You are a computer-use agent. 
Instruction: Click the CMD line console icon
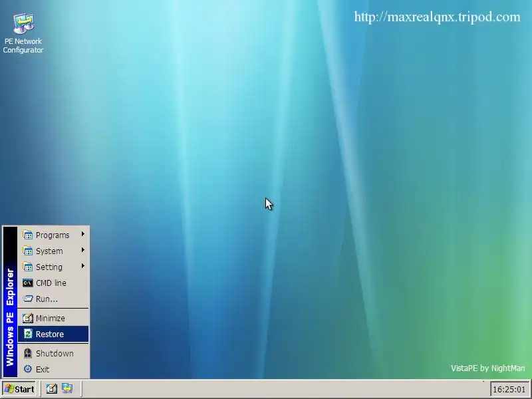(28, 283)
